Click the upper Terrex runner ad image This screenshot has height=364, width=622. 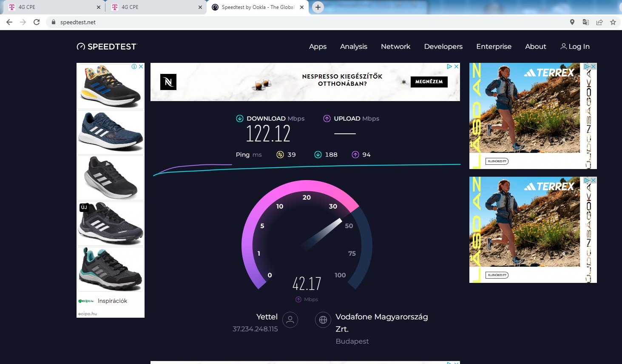533,116
